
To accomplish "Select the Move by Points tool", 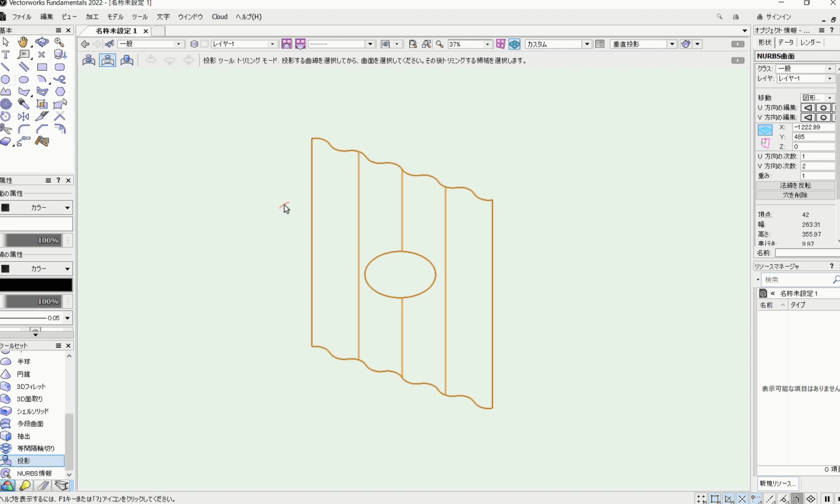I will 23,142.
